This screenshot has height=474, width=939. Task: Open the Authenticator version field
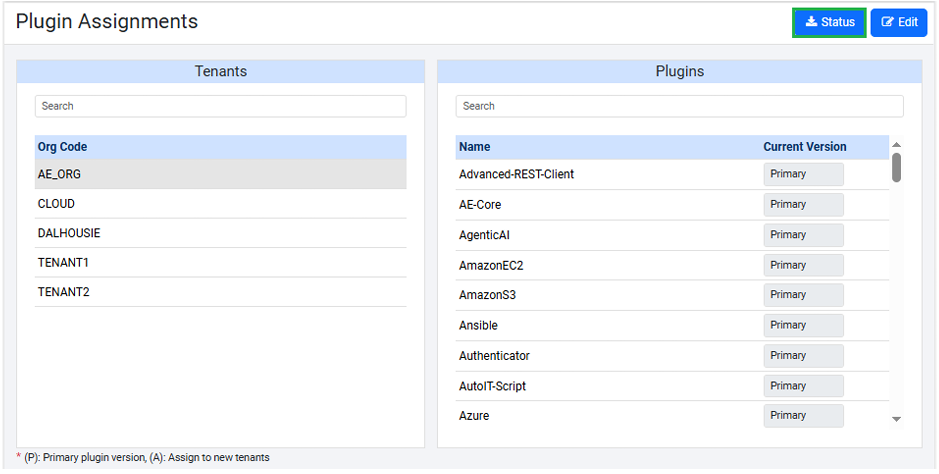coord(803,356)
